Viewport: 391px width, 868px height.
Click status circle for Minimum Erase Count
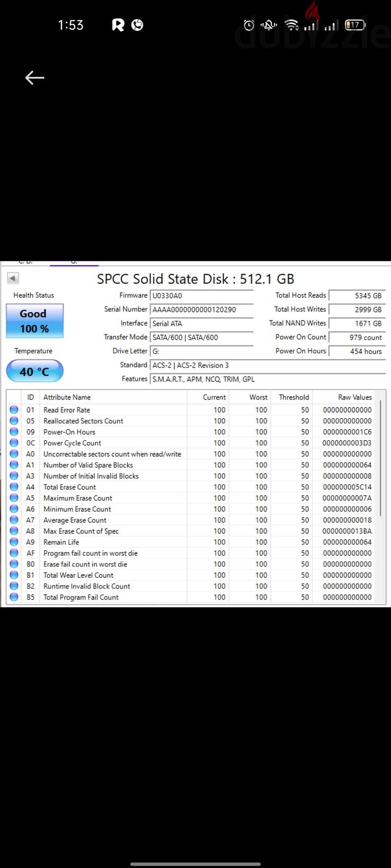[x=14, y=509]
